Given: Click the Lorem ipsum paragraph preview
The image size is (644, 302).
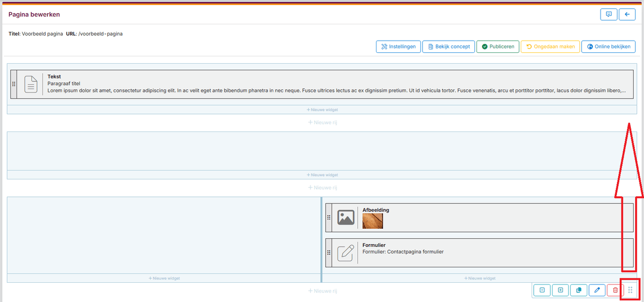Looking at the screenshot, I should [337, 90].
